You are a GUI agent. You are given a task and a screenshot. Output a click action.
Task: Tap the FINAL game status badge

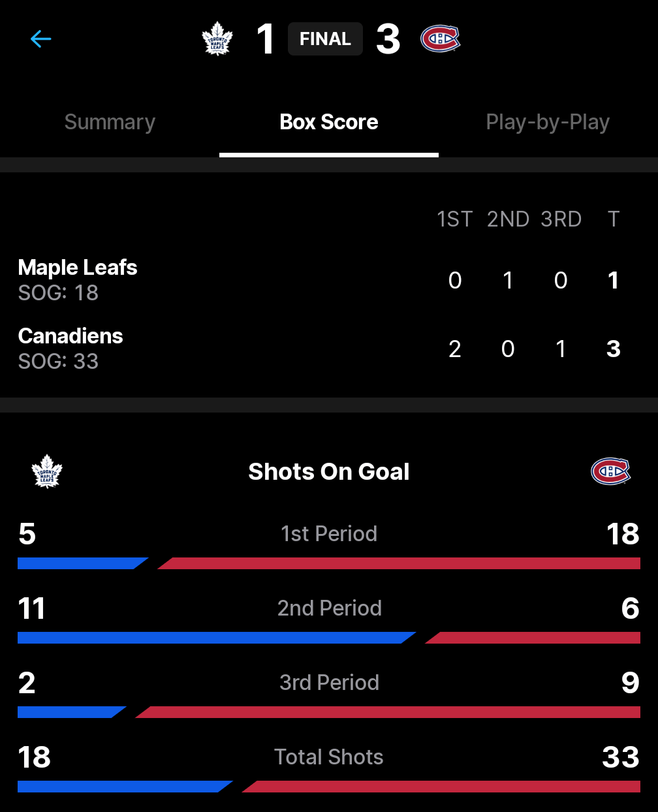click(325, 39)
